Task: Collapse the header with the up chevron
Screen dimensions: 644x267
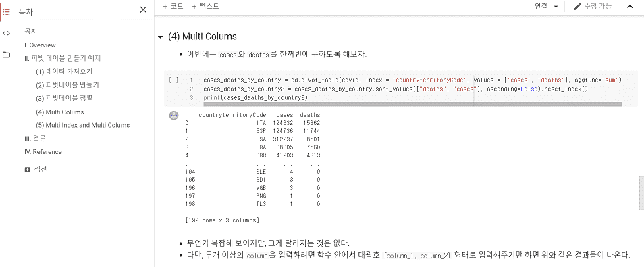Action: click(630, 6)
